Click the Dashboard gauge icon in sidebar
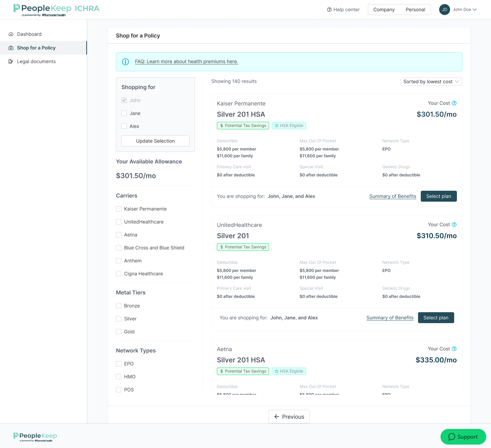Viewport: 491px width, 448px height. click(11, 34)
